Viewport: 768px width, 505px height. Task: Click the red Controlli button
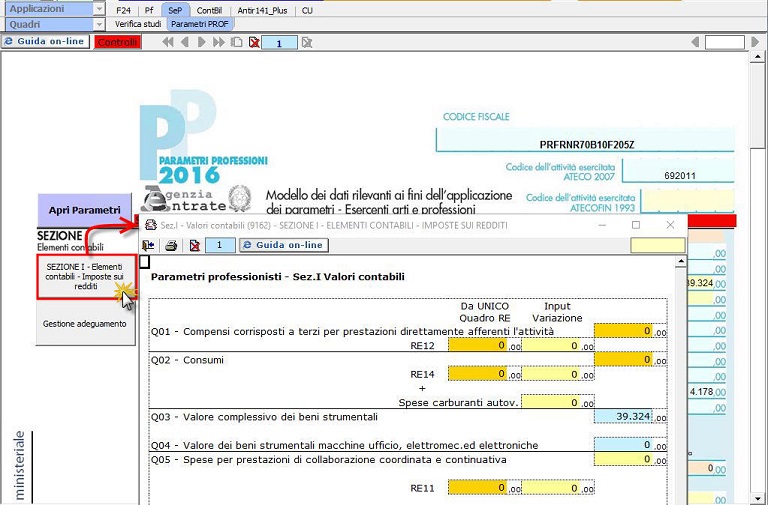(118, 42)
